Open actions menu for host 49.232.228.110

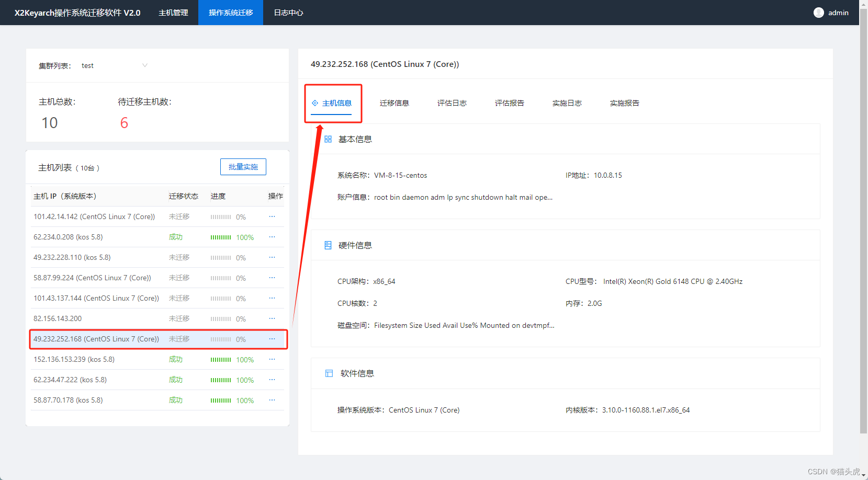click(272, 257)
